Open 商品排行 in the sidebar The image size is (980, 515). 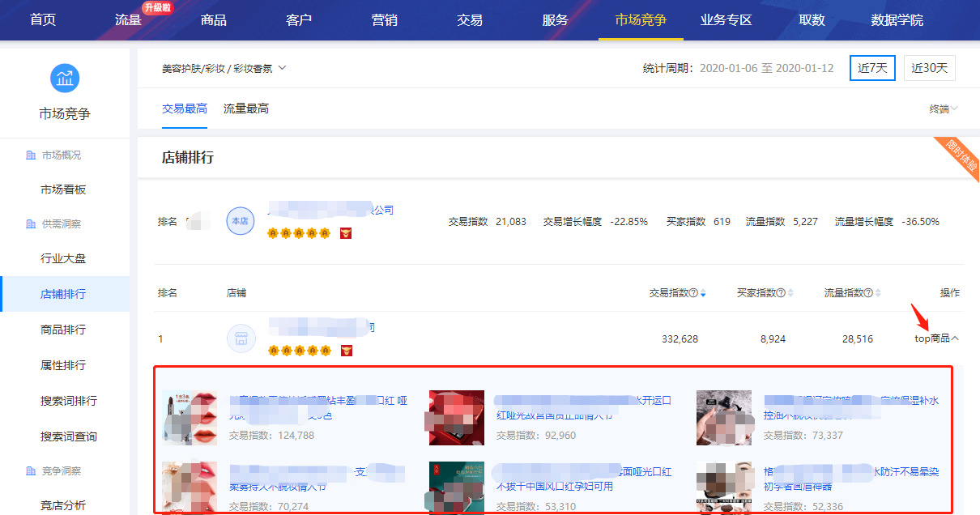point(63,330)
